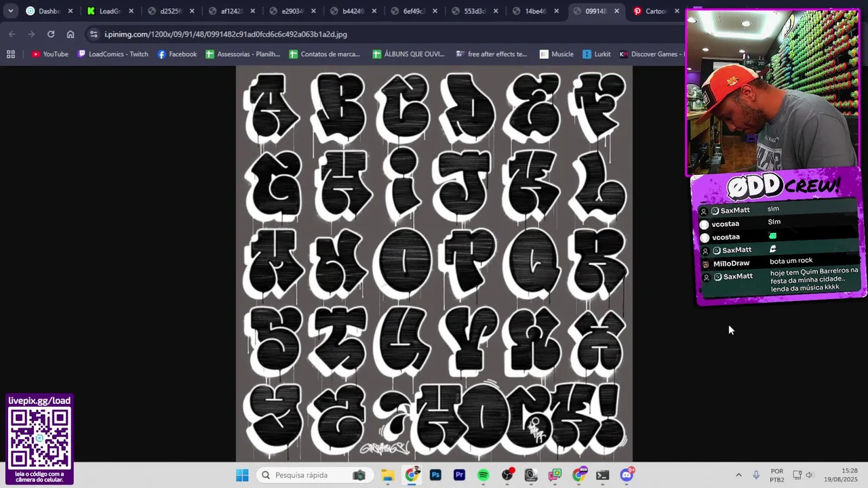The height and width of the screenshot is (488, 868).
Task: Close the Dashboard tab
Action: pos(71,11)
